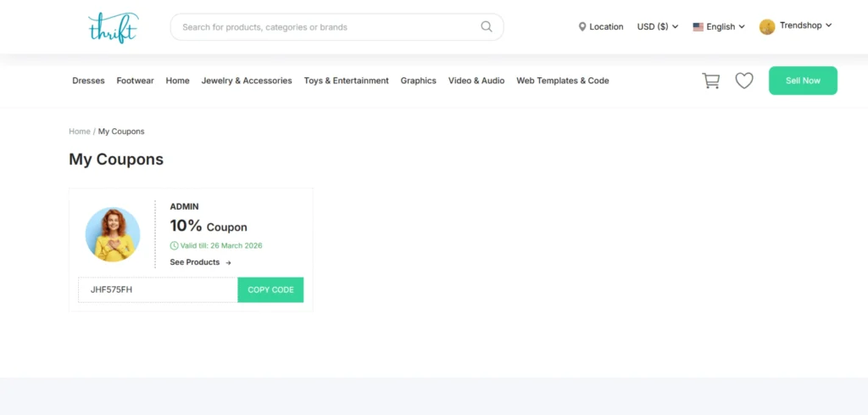Open the wishlist heart icon
Screen dimensions: 868x415
click(x=744, y=81)
